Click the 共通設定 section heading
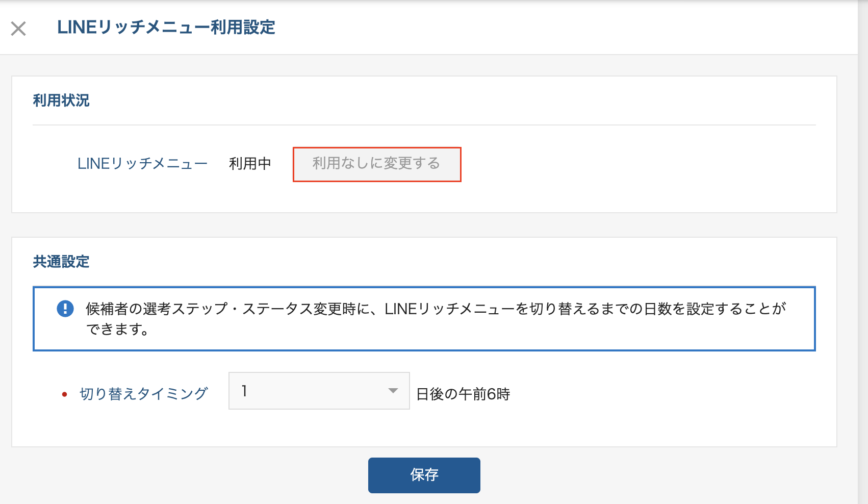Image resolution: width=868 pixels, height=504 pixels. tap(61, 262)
